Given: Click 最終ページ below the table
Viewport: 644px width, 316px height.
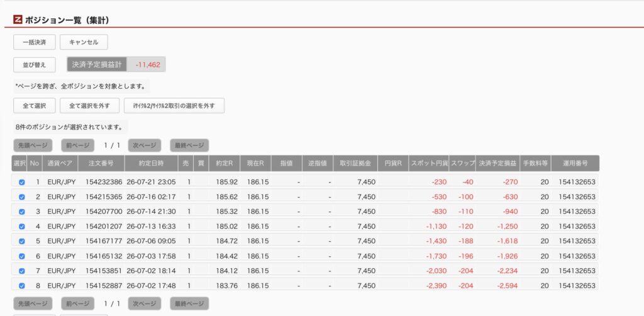Looking at the screenshot, I should tap(189, 303).
